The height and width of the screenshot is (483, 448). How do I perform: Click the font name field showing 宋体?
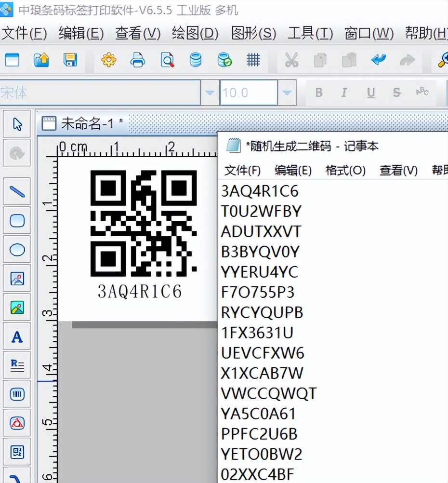pos(100,93)
